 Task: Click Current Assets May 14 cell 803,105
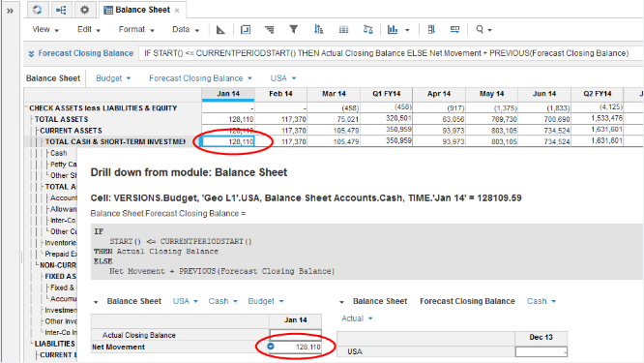click(x=491, y=131)
